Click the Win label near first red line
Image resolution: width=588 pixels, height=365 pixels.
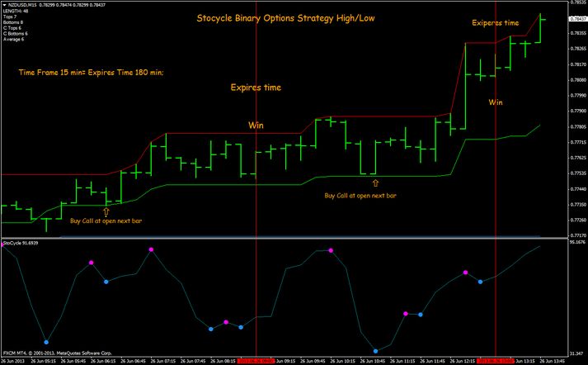(256, 125)
